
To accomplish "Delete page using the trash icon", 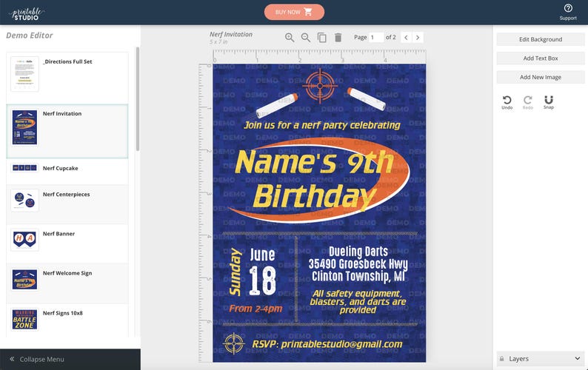I will 338,38.
